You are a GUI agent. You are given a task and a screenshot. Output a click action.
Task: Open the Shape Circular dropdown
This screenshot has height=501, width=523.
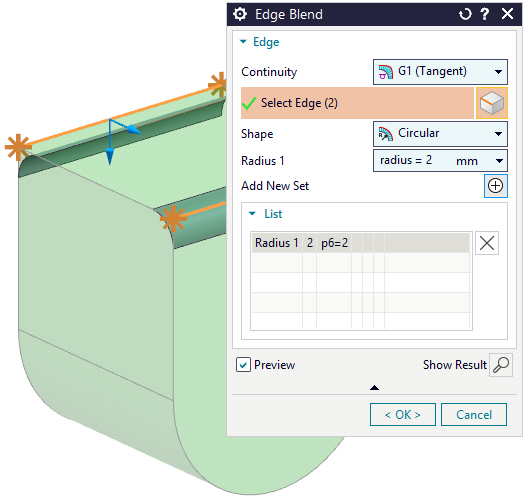coord(440,134)
